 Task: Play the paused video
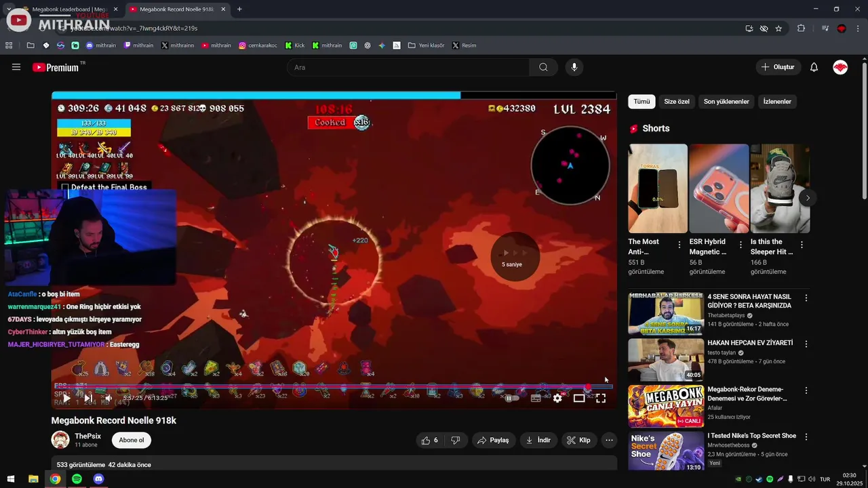point(66,399)
